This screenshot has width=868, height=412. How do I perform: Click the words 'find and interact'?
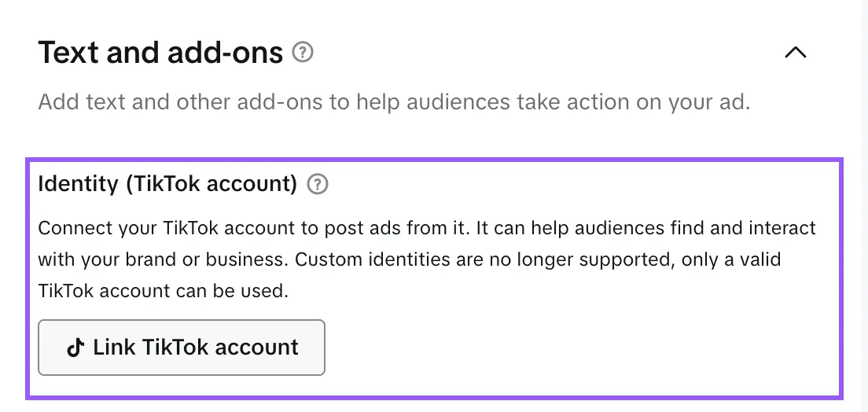[x=736, y=228]
